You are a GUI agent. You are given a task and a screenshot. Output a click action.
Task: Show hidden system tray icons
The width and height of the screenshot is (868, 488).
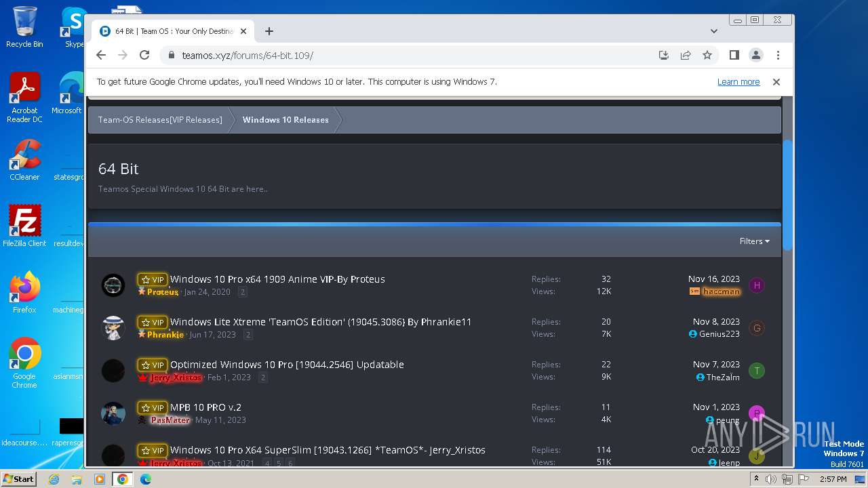(x=757, y=479)
